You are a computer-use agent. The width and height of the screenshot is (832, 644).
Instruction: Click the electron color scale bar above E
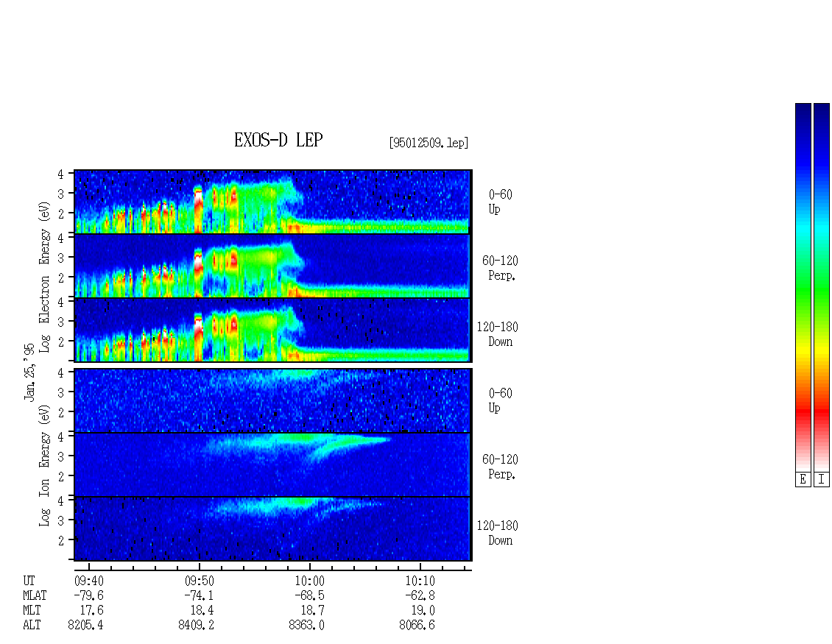click(803, 287)
